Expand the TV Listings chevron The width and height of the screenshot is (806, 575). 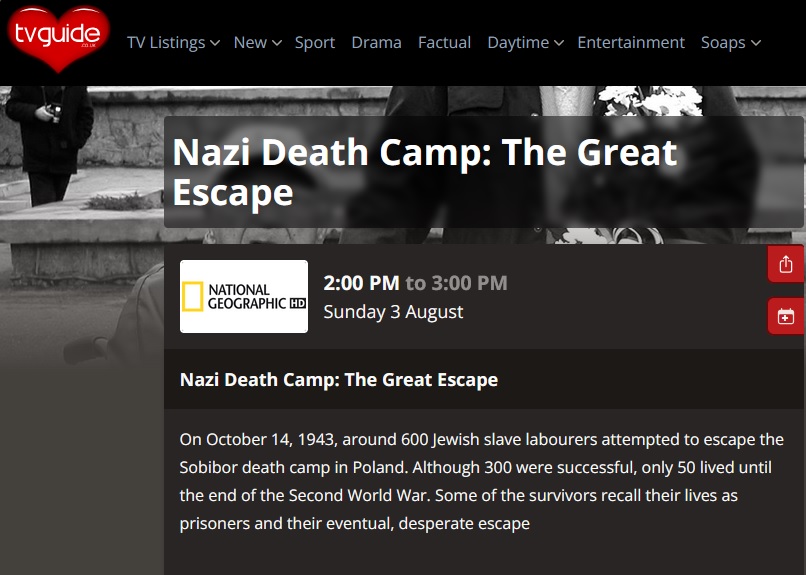(x=215, y=43)
